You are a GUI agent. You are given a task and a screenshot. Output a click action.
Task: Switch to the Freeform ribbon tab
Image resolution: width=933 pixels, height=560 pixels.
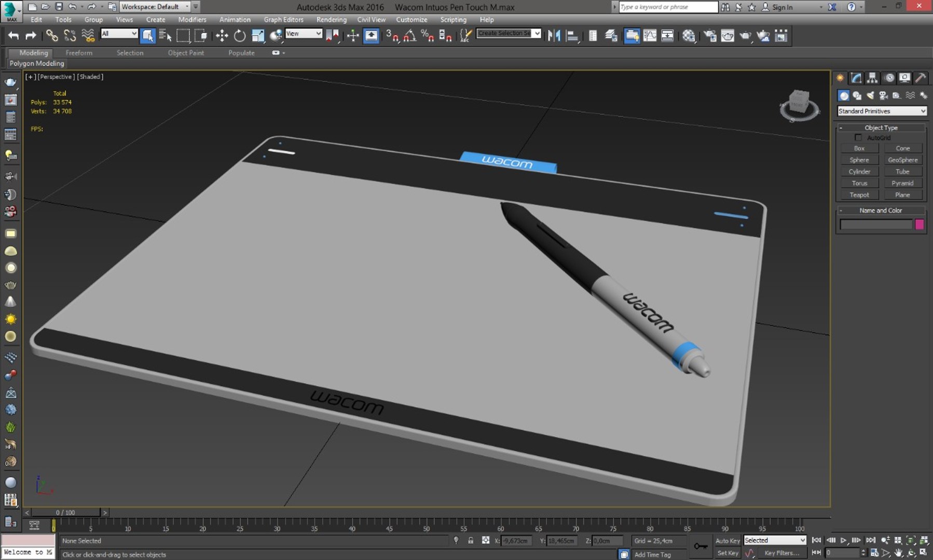(x=79, y=53)
